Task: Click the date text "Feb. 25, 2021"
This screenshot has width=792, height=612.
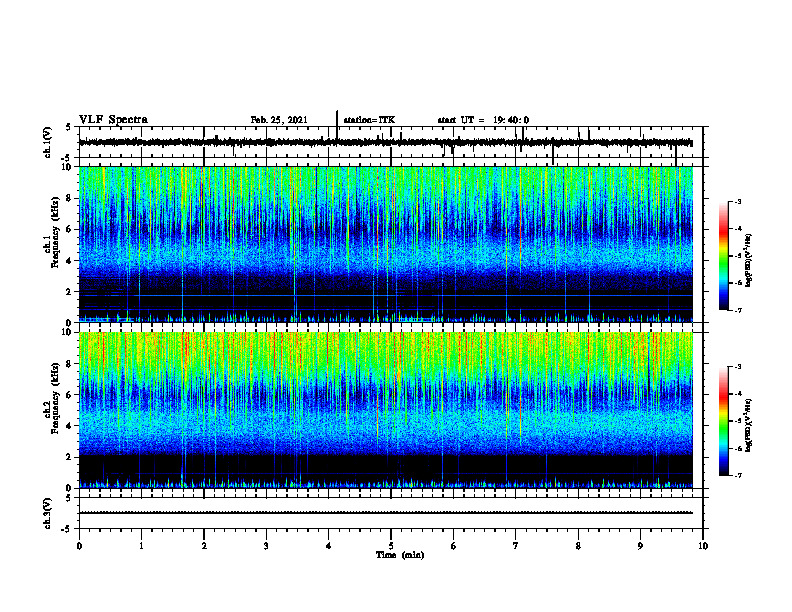Action: (279, 120)
